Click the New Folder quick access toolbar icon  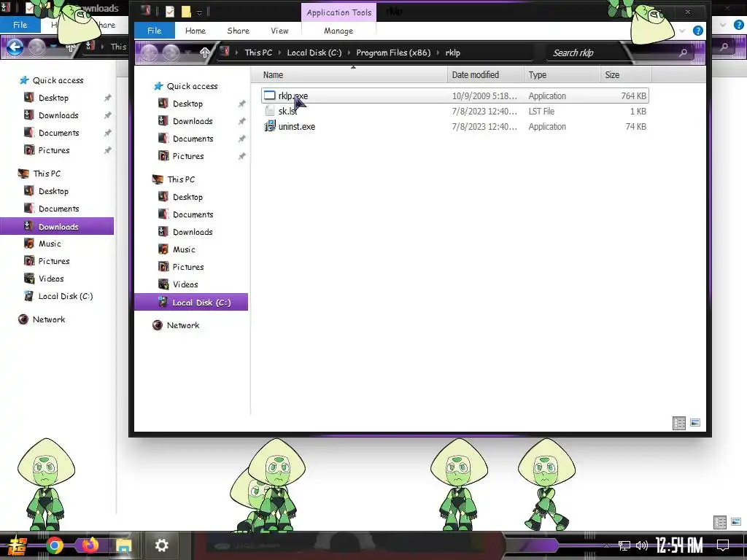(186, 12)
